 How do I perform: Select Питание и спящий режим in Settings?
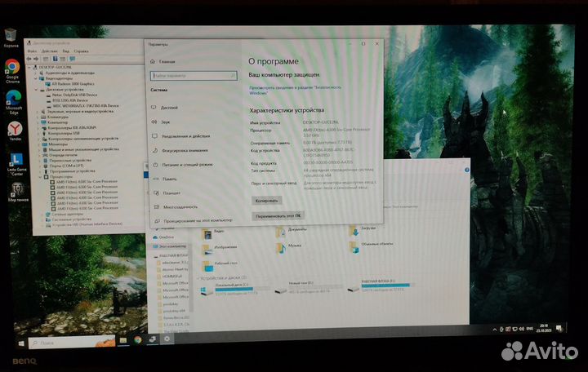(x=188, y=165)
